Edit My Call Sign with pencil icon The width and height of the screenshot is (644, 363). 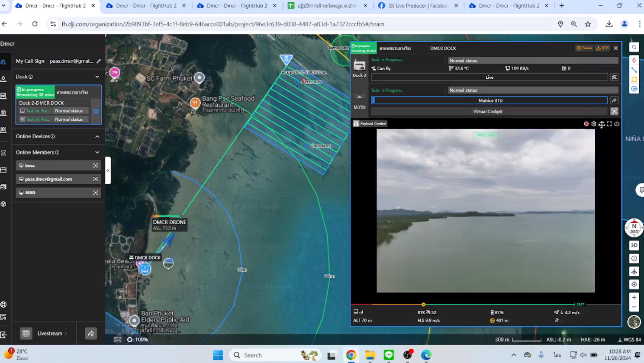(x=99, y=61)
